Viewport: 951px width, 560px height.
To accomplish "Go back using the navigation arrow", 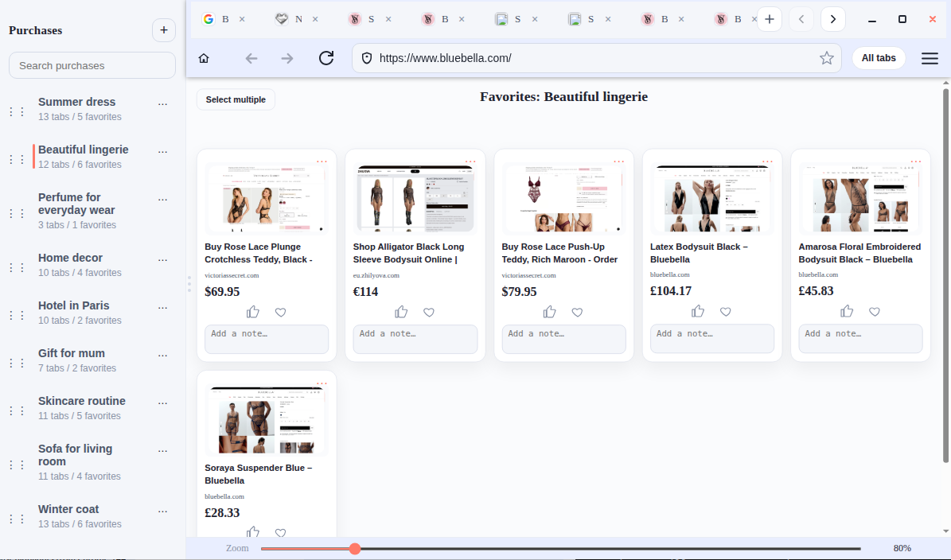I will [251, 58].
